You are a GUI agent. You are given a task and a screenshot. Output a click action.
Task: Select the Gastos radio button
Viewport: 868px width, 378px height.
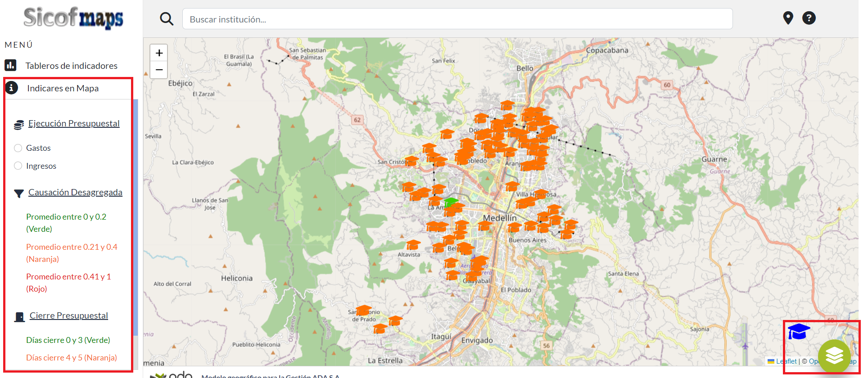pyautogui.click(x=18, y=148)
